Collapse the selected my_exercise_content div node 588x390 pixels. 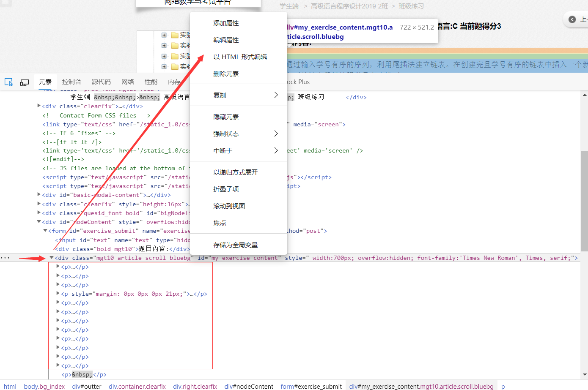click(52, 258)
